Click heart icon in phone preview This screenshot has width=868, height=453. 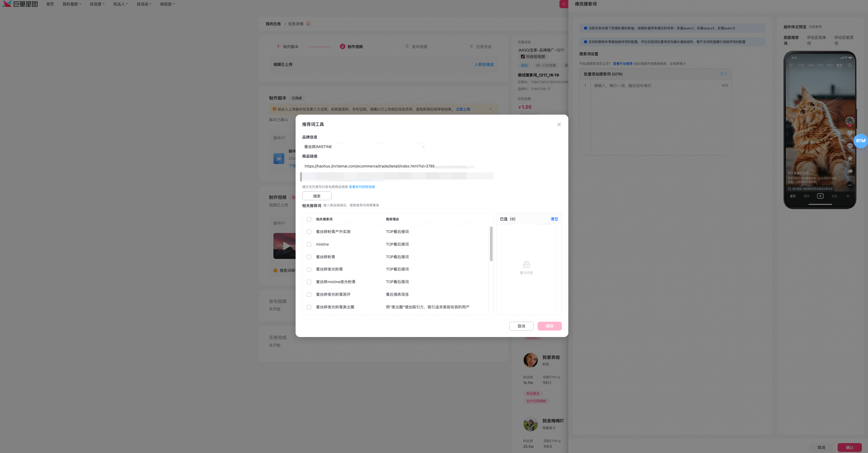click(850, 133)
